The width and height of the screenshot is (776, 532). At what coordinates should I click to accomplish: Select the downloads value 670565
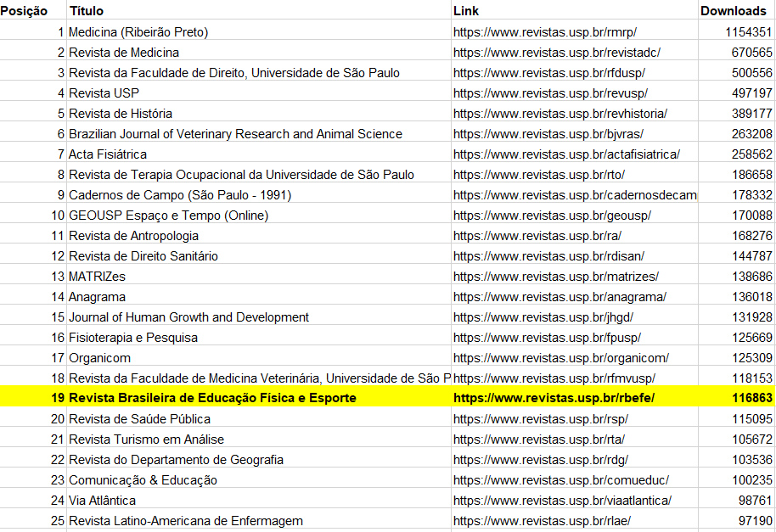coord(751,53)
